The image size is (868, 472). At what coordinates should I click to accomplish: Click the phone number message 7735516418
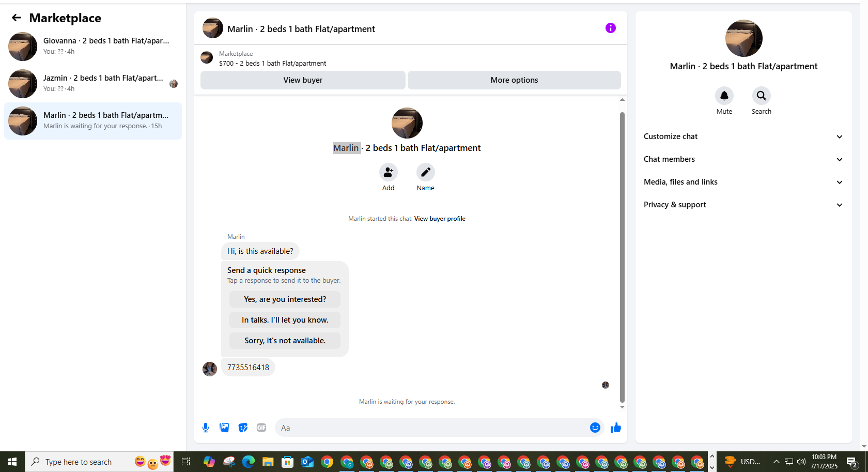click(248, 368)
